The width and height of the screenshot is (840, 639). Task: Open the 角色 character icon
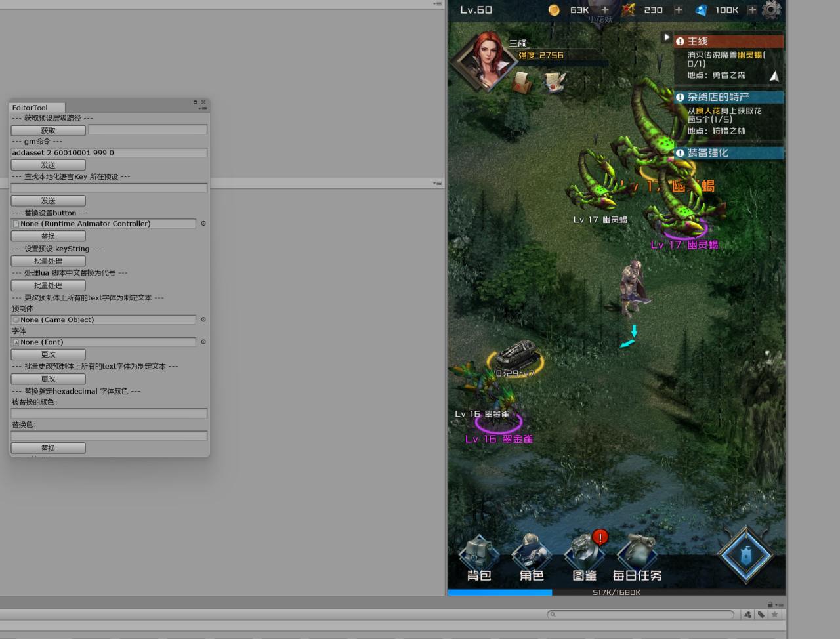click(532, 558)
